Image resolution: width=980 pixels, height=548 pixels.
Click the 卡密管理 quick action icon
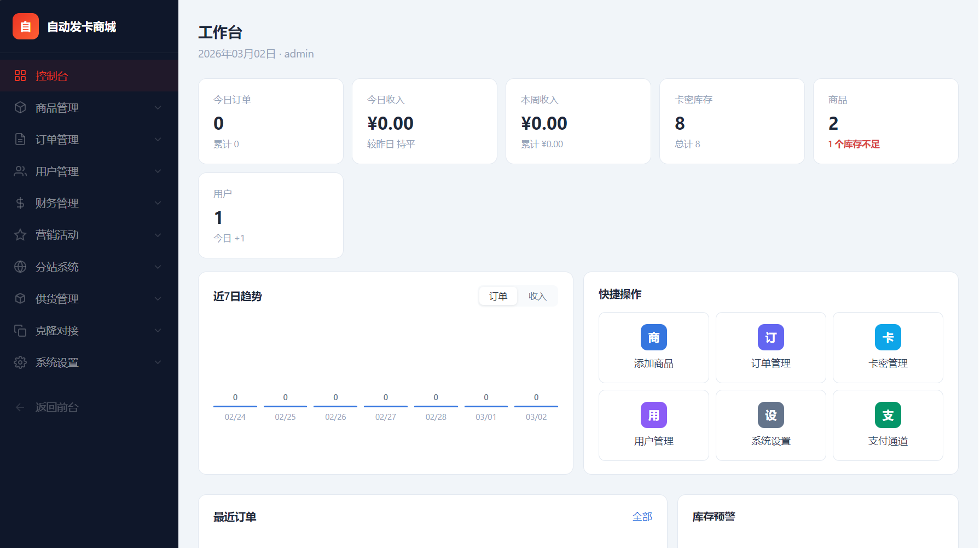(x=888, y=337)
